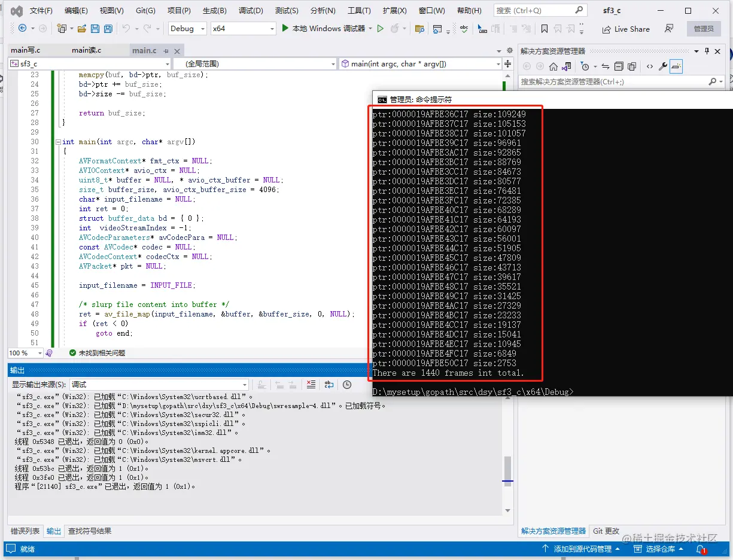Open the debugger target dropdown arrow
This screenshot has height=560, width=733.
[371, 29]
